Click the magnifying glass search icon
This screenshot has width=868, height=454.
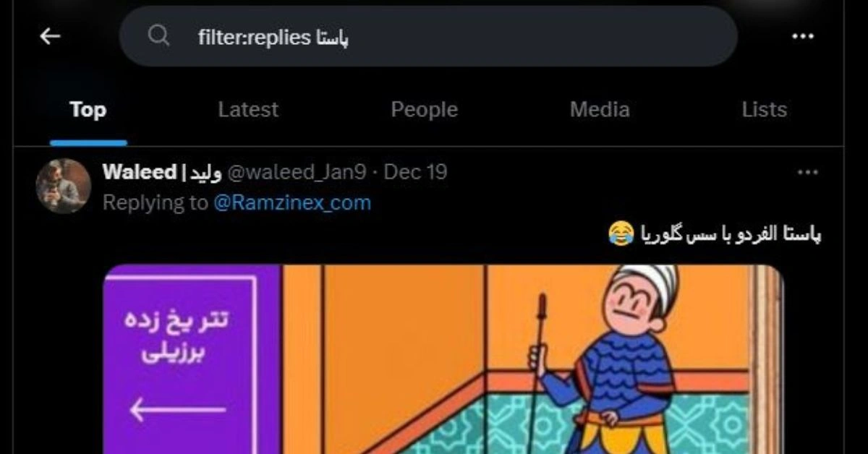tap(158, 35)
